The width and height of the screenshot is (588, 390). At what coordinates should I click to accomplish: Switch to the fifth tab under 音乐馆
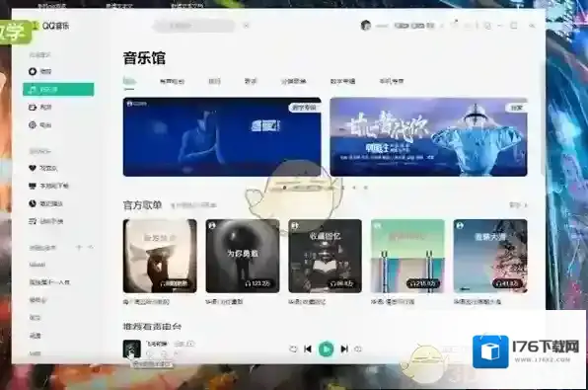(x=294, y=81)
